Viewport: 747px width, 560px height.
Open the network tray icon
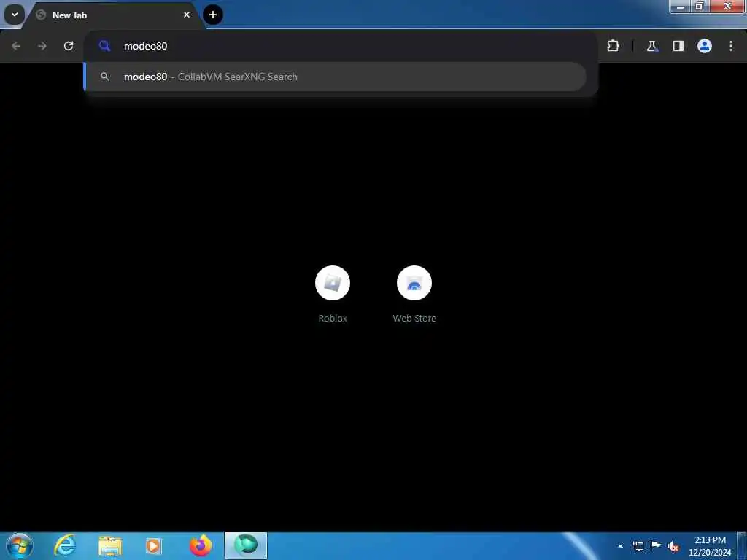click(638, 546)
